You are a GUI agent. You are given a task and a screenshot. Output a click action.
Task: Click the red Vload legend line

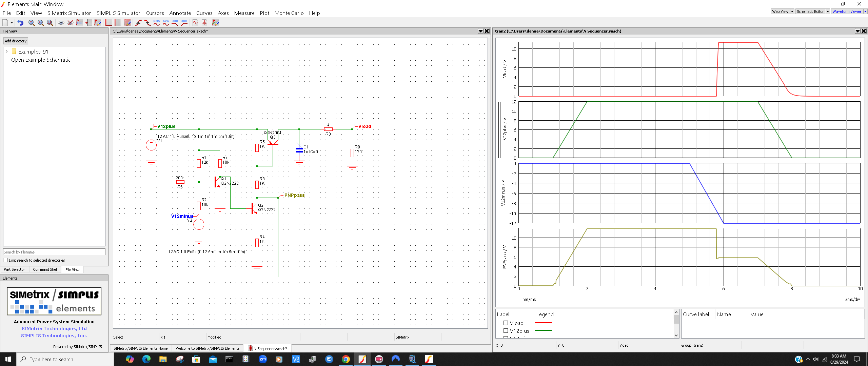point(544,323)
